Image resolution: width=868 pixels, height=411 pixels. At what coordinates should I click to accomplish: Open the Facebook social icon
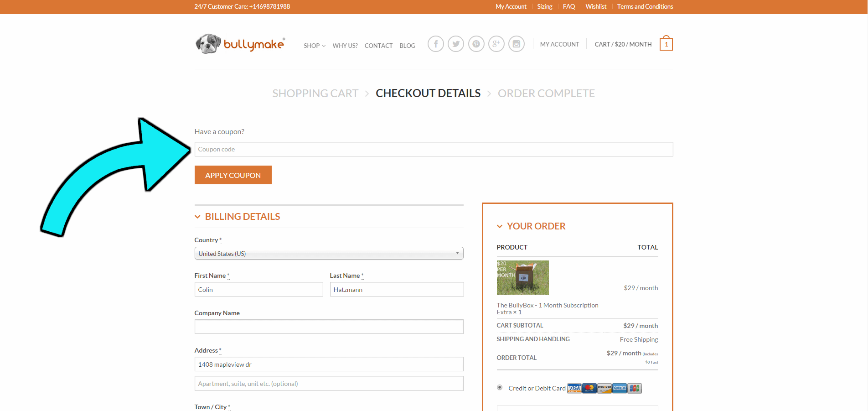[x=436, y=44]
